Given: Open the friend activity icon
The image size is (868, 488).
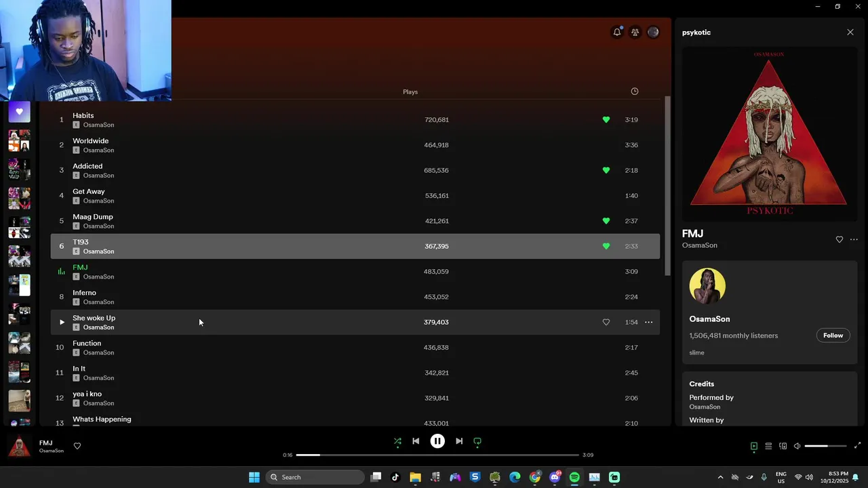Looking at the screenshot, I should click(x=635, y=32).
